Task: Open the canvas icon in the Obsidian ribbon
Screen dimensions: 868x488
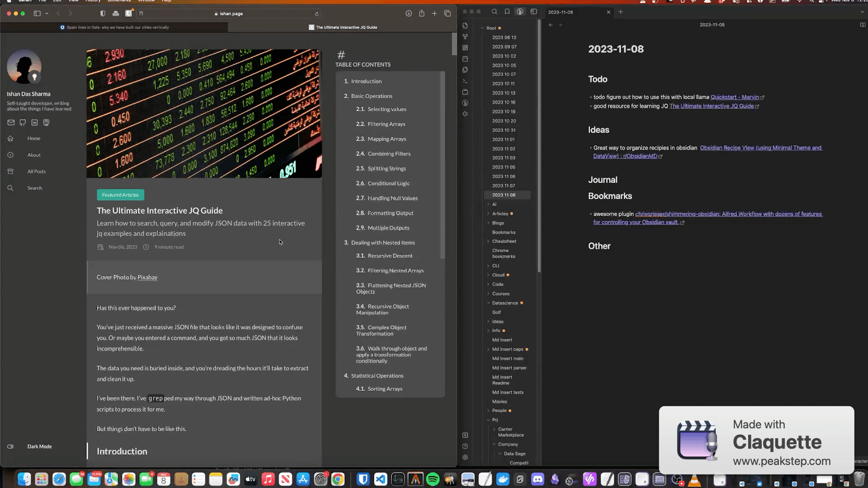Action: tap(465, 47)
